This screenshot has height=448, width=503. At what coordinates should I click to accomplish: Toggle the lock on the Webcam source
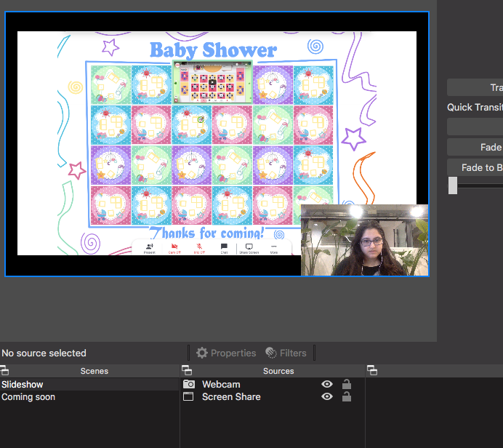[x=347, y=384]
